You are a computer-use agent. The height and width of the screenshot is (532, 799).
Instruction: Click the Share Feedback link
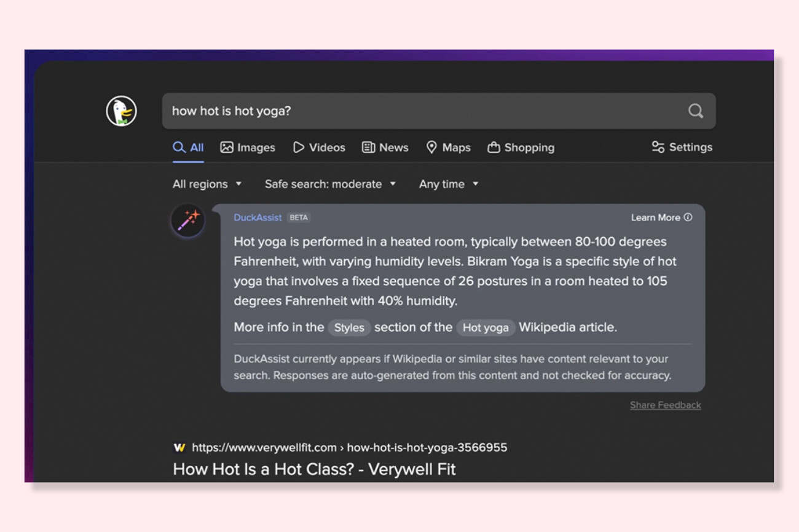click(666, 405)
